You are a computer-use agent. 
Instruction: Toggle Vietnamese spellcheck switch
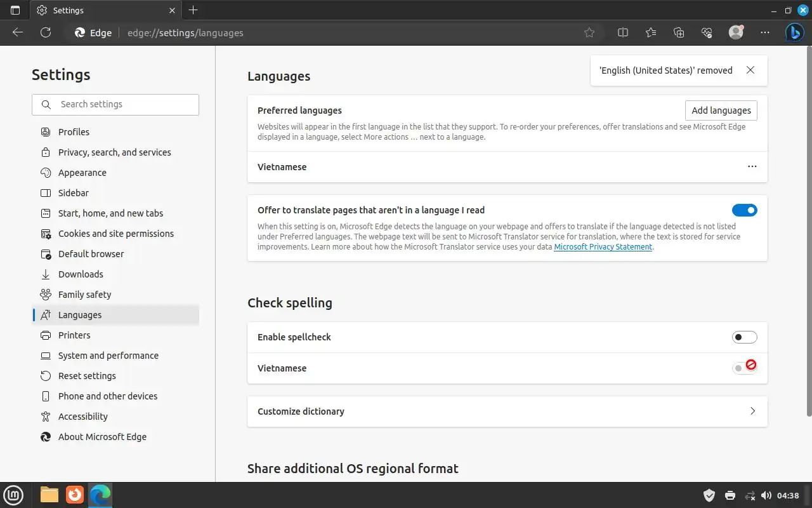pos(744,368)
